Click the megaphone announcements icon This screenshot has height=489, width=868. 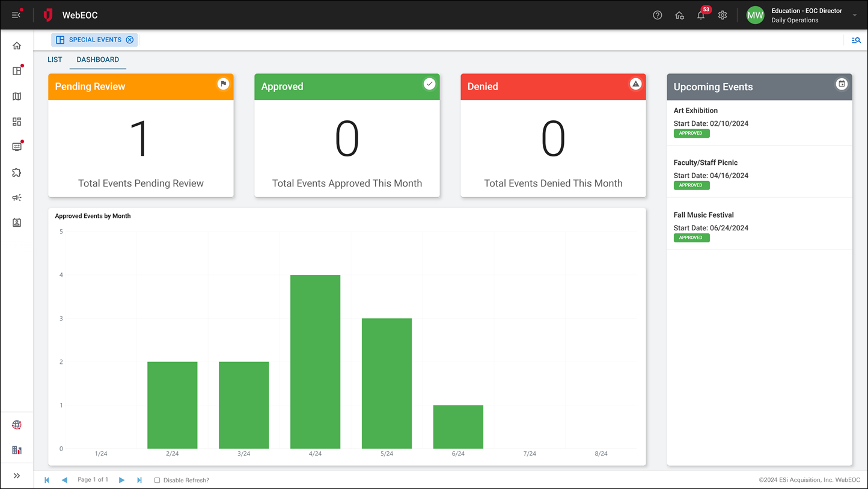click(x=16, y=197)
